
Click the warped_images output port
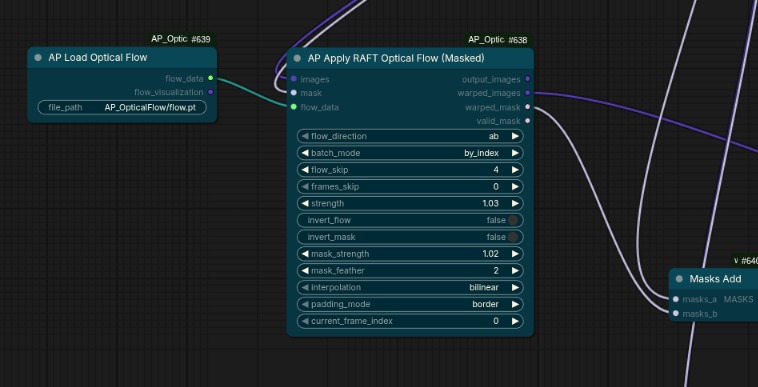527,93
